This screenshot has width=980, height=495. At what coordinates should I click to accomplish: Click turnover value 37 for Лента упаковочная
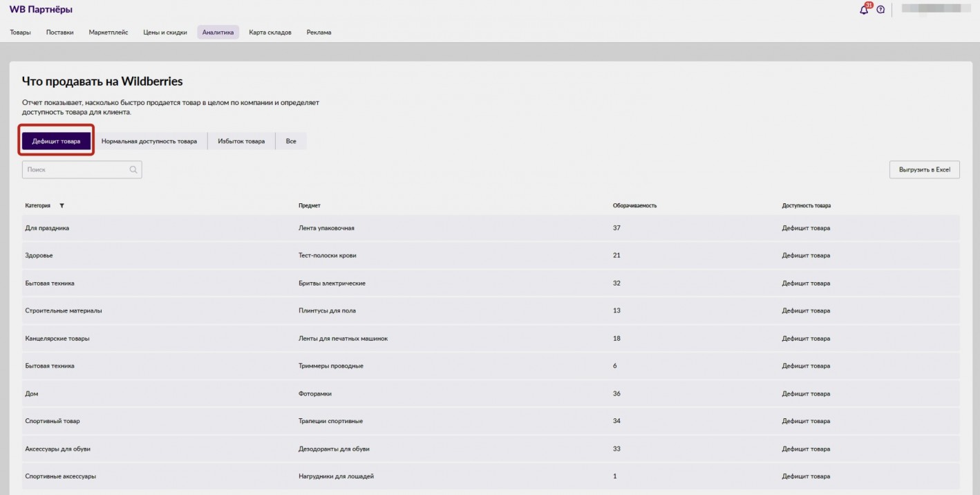pos(616,228)
